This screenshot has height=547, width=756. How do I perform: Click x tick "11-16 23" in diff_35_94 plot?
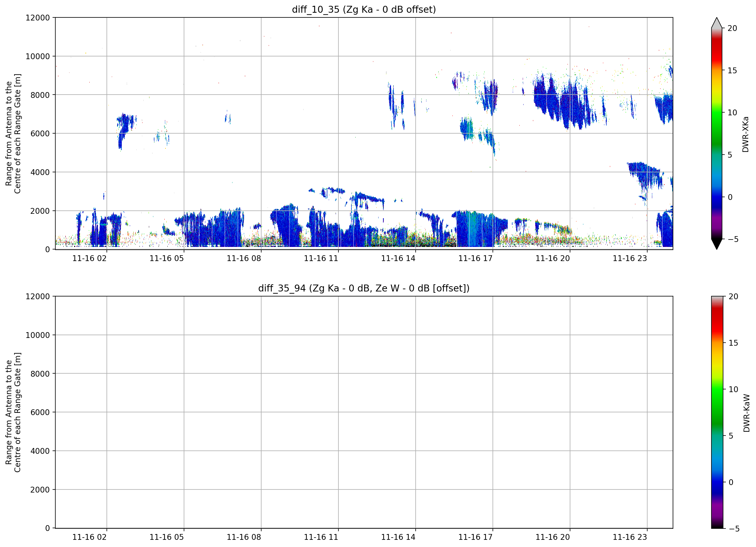(x=630, y=537)
